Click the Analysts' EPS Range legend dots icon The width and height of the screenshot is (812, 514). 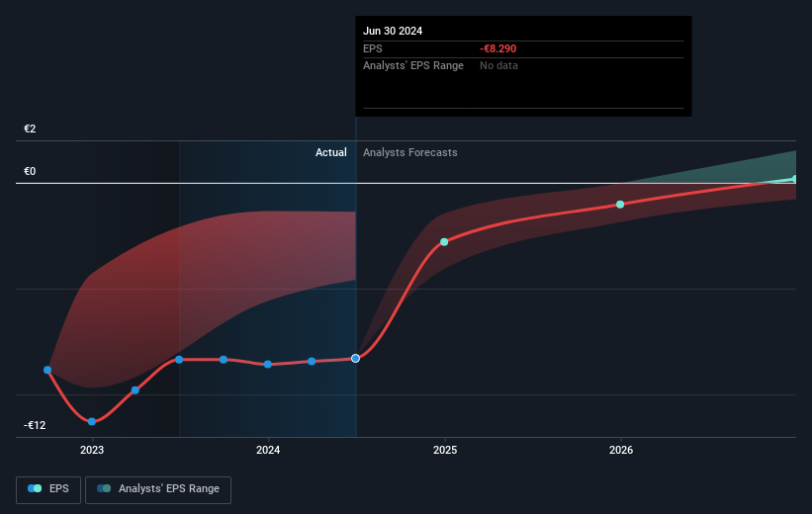coord(104,488)
